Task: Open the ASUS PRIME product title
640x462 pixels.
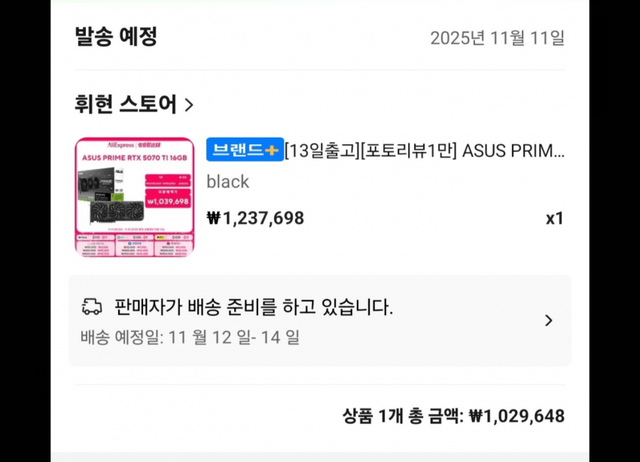Action: tap(425, 151)
